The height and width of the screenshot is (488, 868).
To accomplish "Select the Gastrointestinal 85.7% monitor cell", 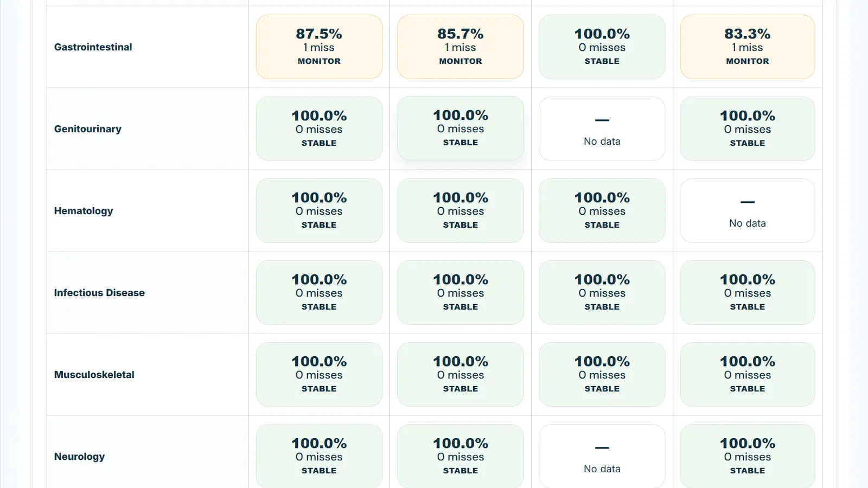I will coord(460,47).
